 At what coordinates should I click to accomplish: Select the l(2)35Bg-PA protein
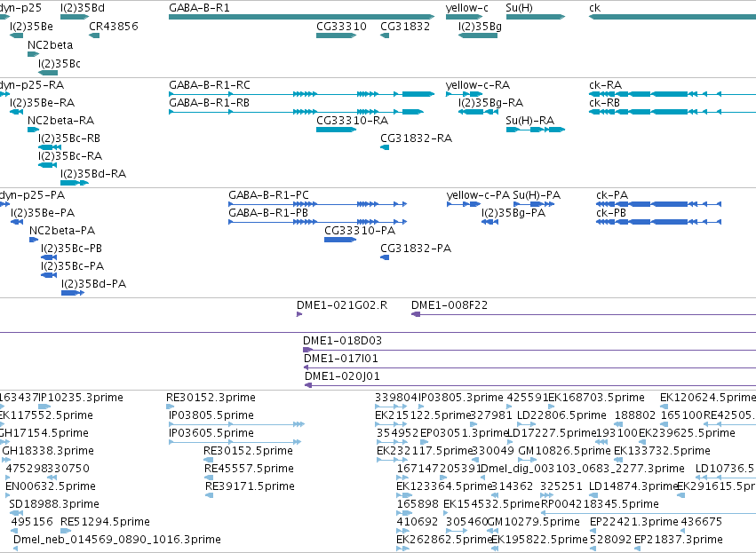(513, 213)
